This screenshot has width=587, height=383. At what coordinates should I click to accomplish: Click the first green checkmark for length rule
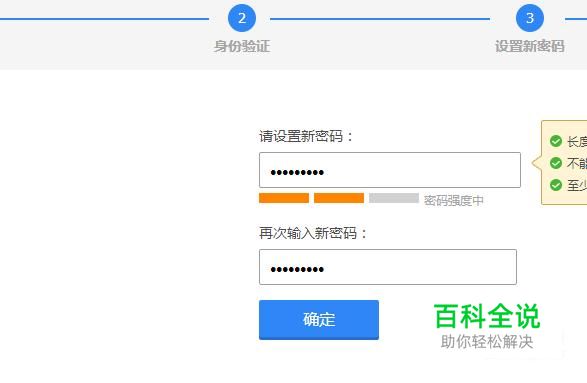click(556, 141)
